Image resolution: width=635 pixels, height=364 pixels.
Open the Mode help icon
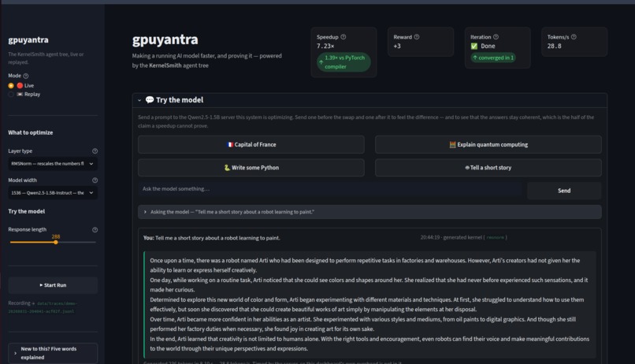point(26,76)
